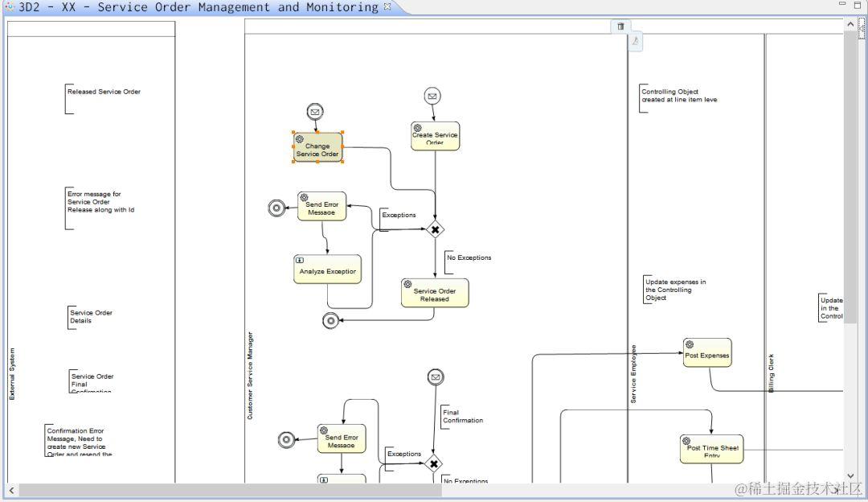Click the horizontal scrollbar thumb
The image size is (868, 502).
pyautogui.click(x=231, y=491)
